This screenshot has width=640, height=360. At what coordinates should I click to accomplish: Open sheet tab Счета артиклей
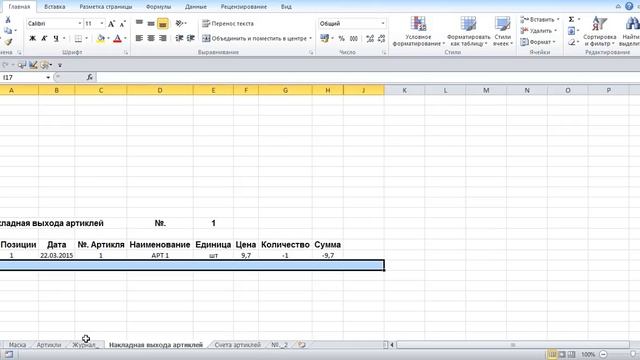coord(238,345)
